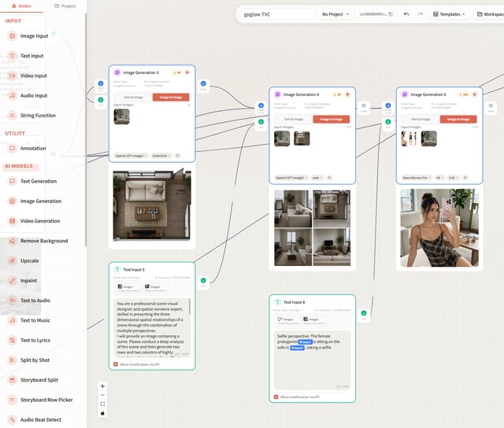Open aspect ratio dropdown in Image Generation 6
The width and height of the screenshot is (504, 428).
454,178
